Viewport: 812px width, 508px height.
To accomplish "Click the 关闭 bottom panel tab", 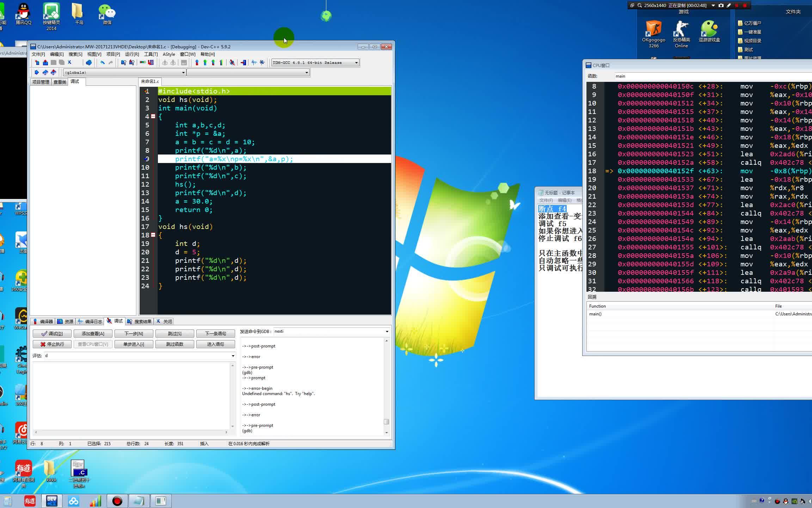I will tap(164, 321).
